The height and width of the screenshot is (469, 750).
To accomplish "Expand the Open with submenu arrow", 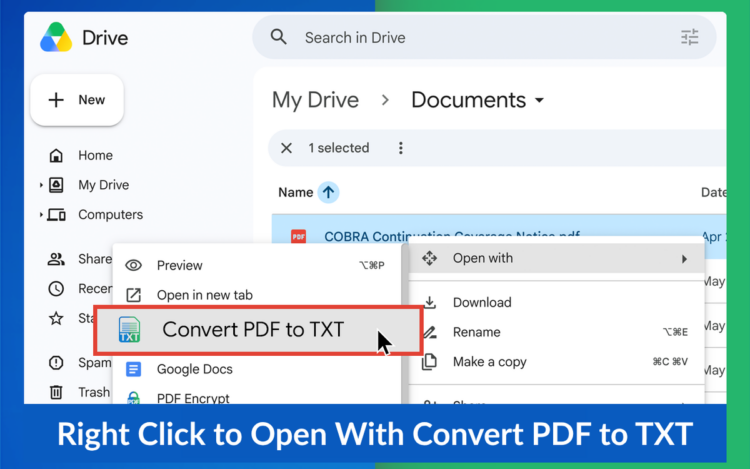I will 684,259.
